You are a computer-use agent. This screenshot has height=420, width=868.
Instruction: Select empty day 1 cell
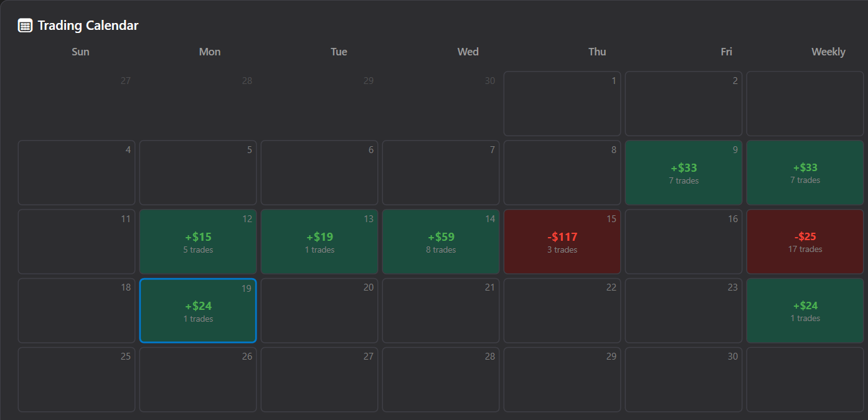(x=562, y=103)
